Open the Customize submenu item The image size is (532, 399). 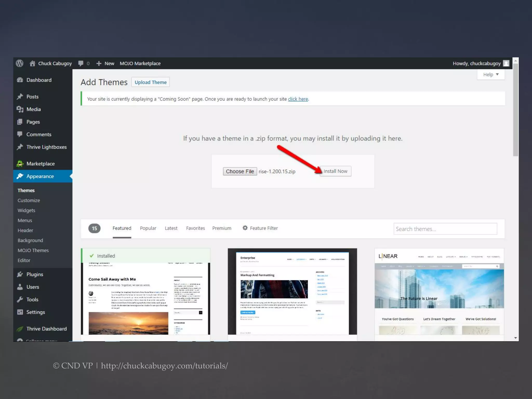[29, 200]
